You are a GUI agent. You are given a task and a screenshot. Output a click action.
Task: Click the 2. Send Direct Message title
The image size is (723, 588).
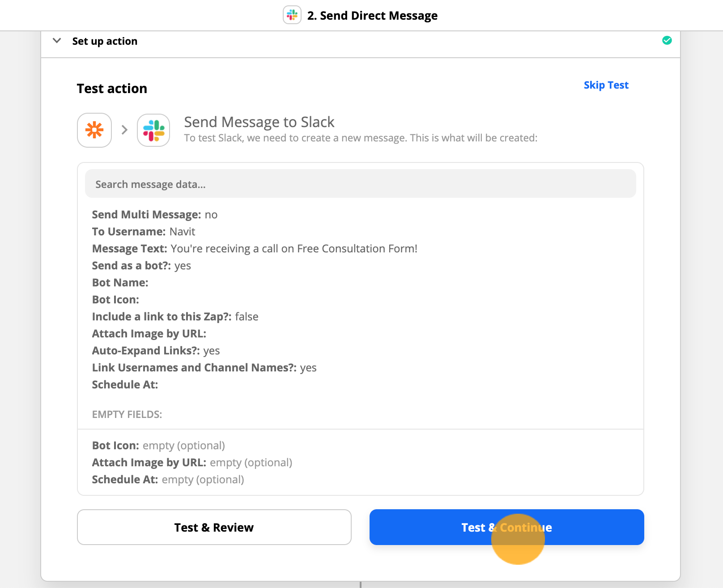(372, 16)
